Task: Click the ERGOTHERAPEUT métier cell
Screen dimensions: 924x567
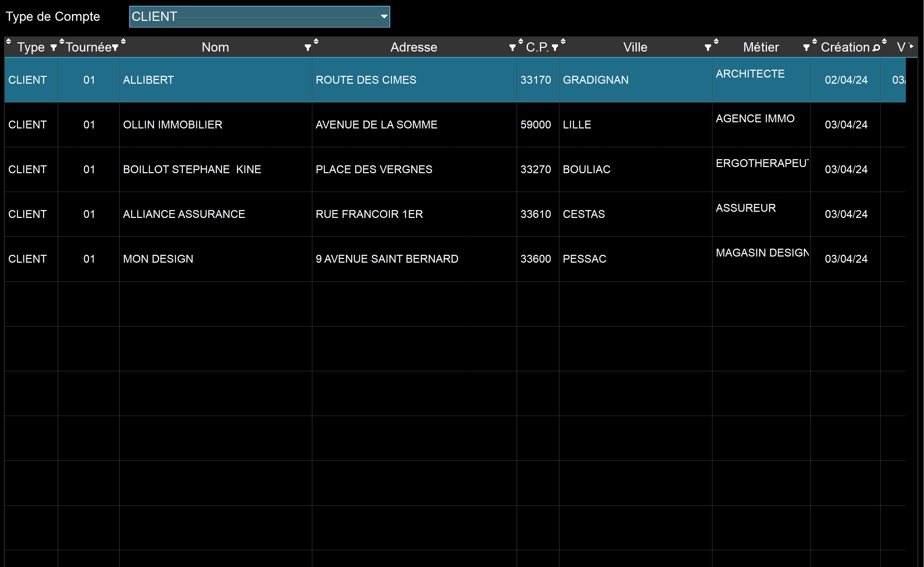Action: tap(762, 169)
